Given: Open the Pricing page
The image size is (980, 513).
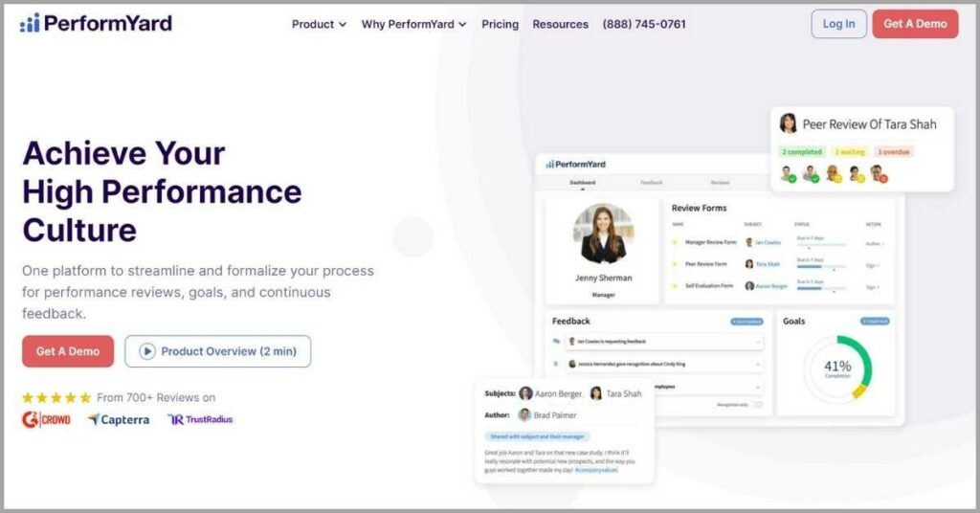Looking at the screenshot, I should 500,24.
